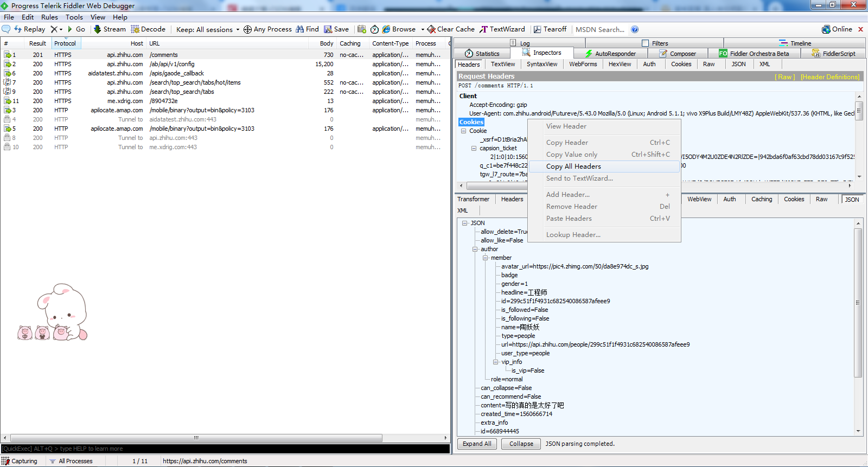
Task: Launch Browse in browser
Action: (399, 29)
